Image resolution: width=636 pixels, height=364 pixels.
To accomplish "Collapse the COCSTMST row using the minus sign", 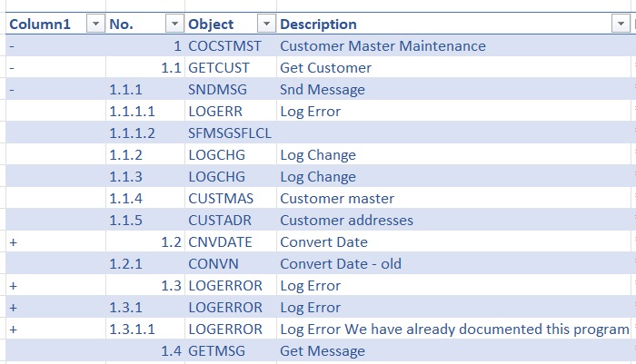I will [x=11, y=46].
